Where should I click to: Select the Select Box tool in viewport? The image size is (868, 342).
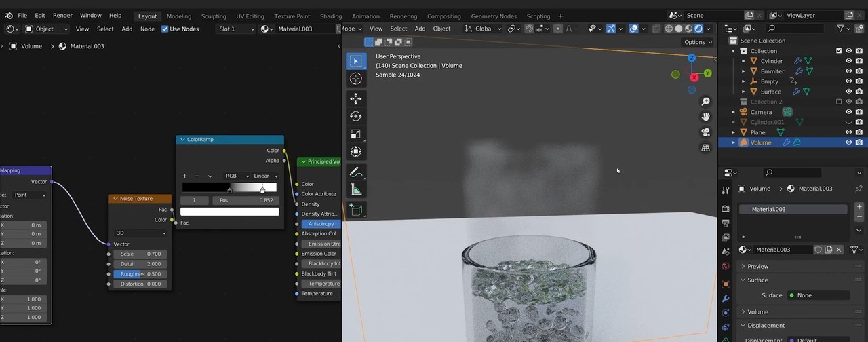[x=356, y=61]
